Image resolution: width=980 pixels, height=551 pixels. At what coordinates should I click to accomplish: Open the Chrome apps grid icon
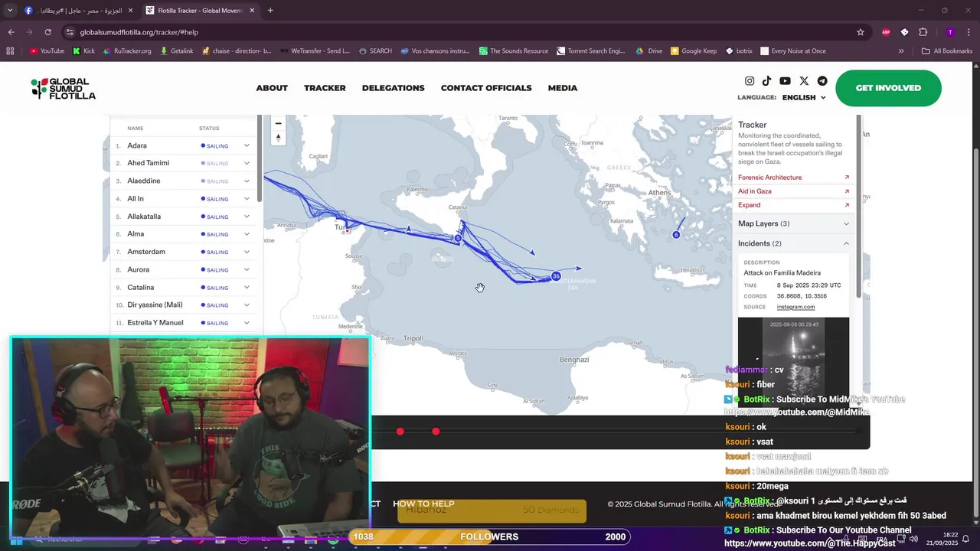[x=10, y=51]
